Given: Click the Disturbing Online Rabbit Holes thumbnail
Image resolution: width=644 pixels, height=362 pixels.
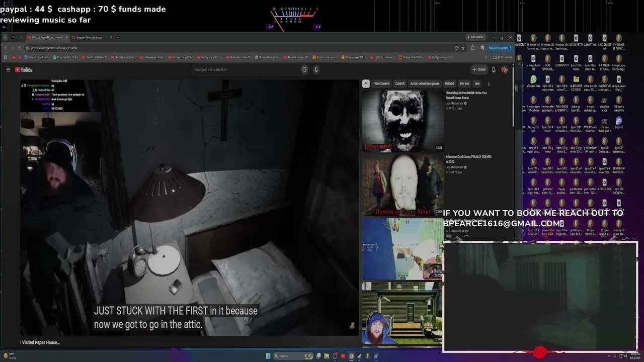Looking at the screenshot, I should (x=403, y=120).
